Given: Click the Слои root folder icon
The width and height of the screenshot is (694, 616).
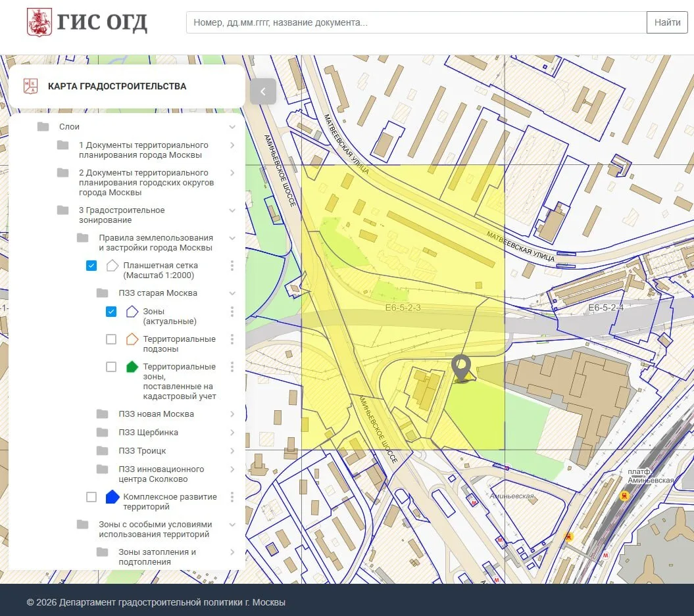Looking at the screenshot, I should 43,126.
